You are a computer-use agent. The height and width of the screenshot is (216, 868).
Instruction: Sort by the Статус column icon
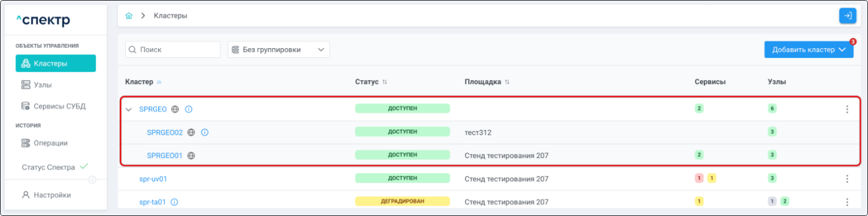(x=385, y=82)
